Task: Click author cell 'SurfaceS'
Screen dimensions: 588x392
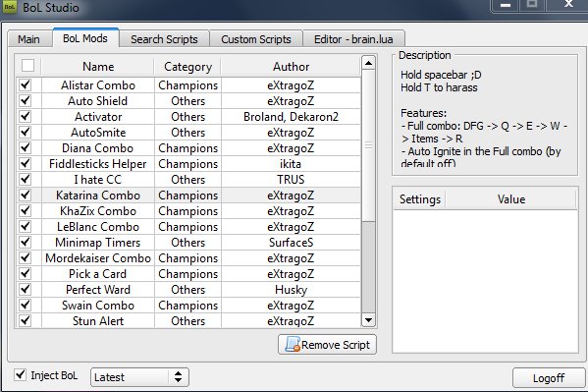Action: [291, 243]
